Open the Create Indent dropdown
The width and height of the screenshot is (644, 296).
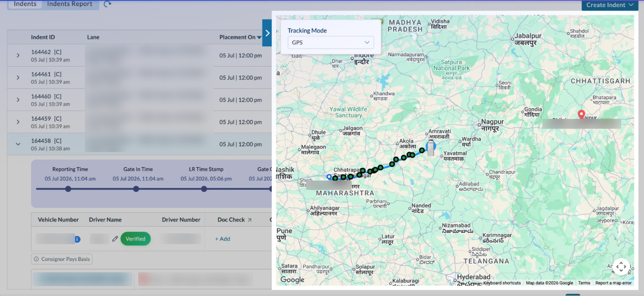click(610, 5)
